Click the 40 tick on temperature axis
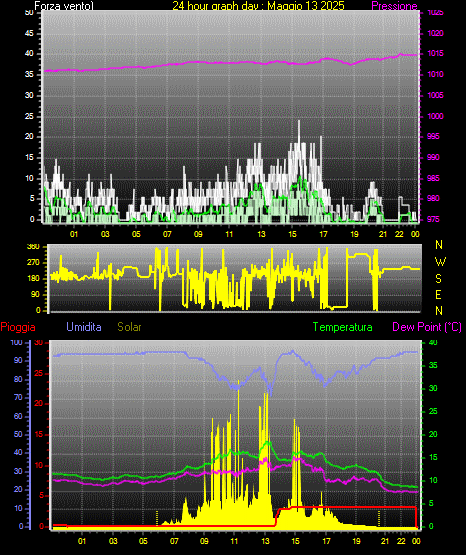Screen dimensions: 466x555 coord(433,342)
